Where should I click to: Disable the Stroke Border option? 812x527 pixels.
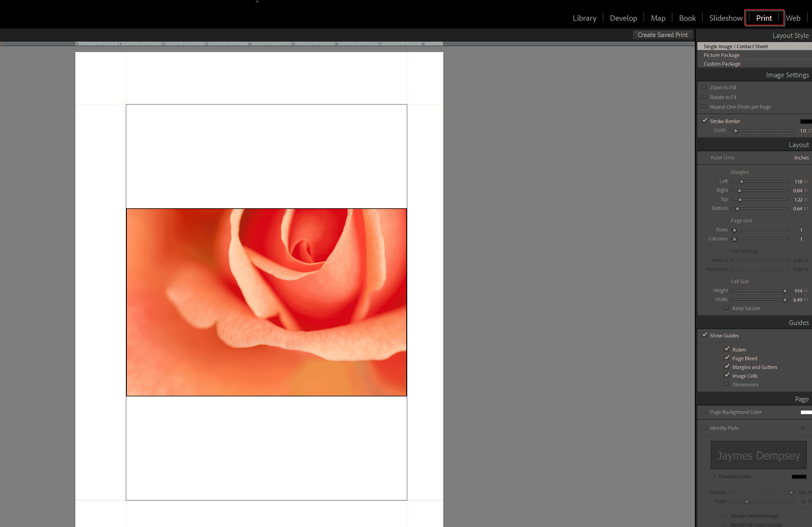coord(705,121)
